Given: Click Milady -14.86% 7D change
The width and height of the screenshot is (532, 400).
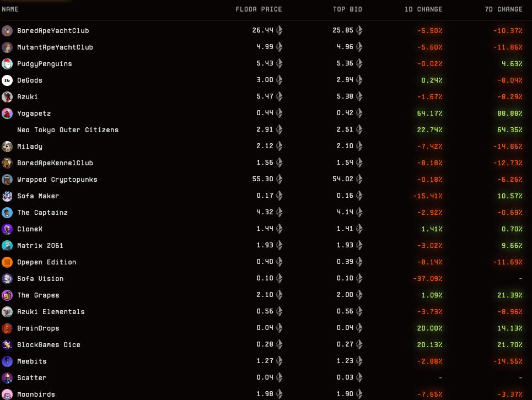Looking at the screenshot, I should point(508,147).
